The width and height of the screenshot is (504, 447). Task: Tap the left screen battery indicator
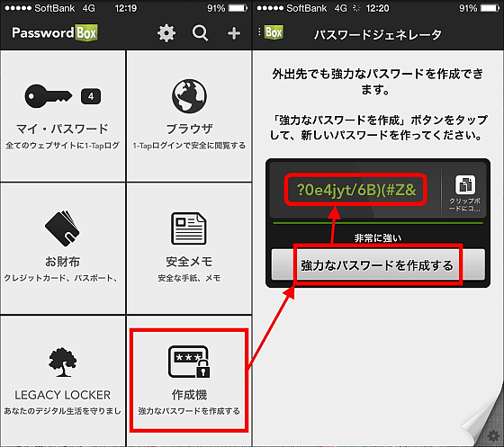tap(238, 8)
